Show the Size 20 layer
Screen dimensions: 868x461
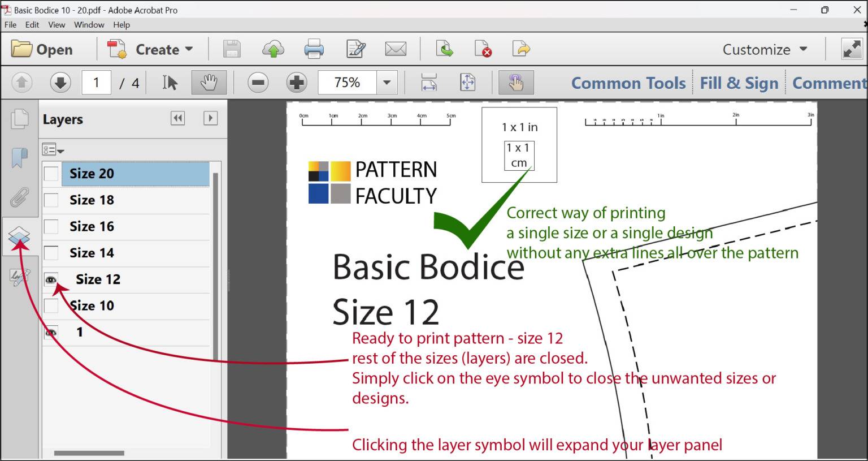click(x=51, y=174)
